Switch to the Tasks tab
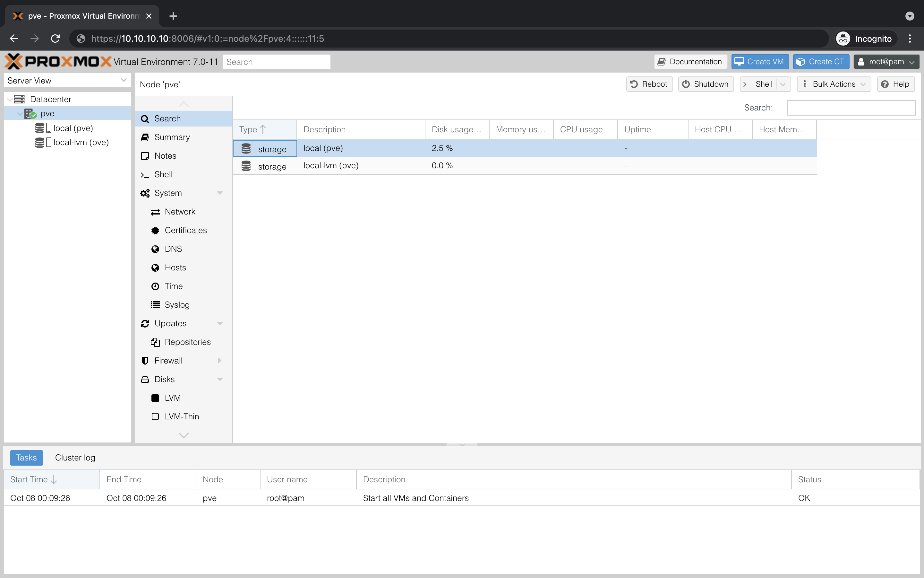This screenshot has width=924, height=578. click(x=26, y=458)
